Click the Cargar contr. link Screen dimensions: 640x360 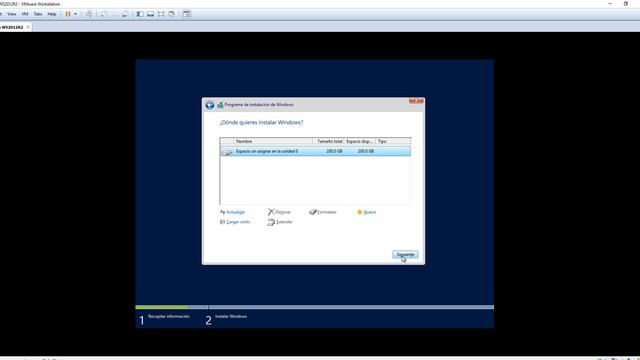(x=235, y=222)
